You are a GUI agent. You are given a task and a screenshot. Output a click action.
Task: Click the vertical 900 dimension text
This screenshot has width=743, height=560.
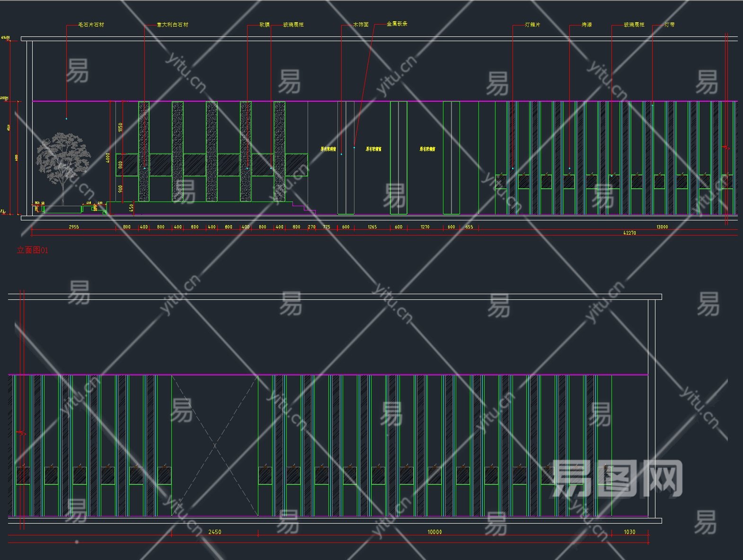click(121, 189)
